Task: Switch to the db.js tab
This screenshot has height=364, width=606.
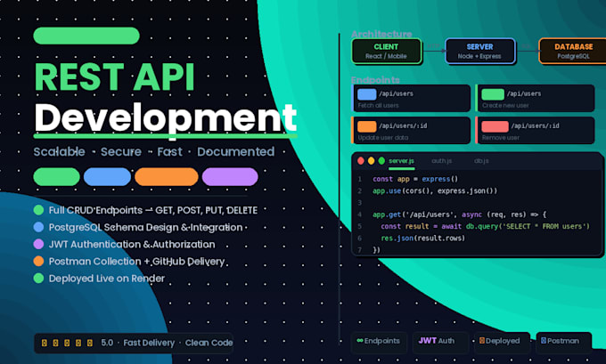Action: [x=481, y=161]
